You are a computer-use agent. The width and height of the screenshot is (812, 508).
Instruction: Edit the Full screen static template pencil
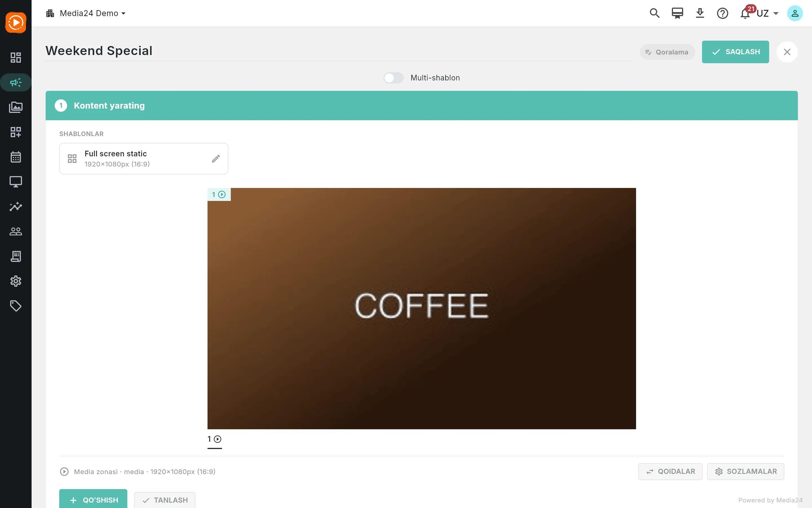pos(216,159)
